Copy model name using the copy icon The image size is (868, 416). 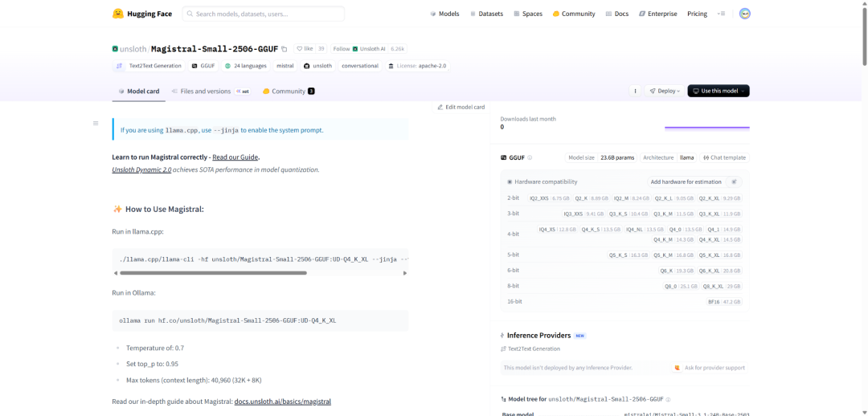(x=284, y=49)
